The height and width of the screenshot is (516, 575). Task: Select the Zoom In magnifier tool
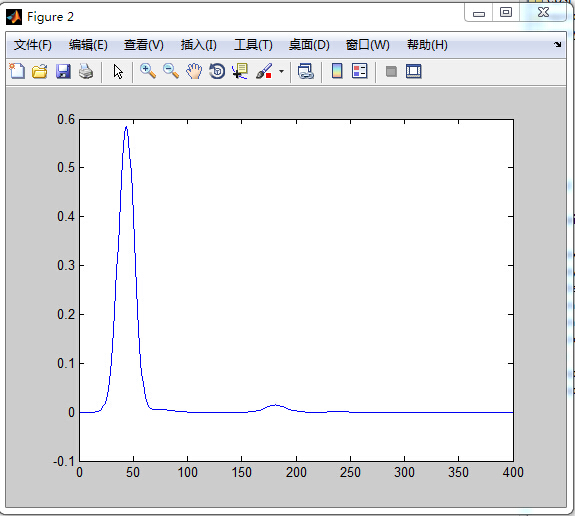point(148,71)
